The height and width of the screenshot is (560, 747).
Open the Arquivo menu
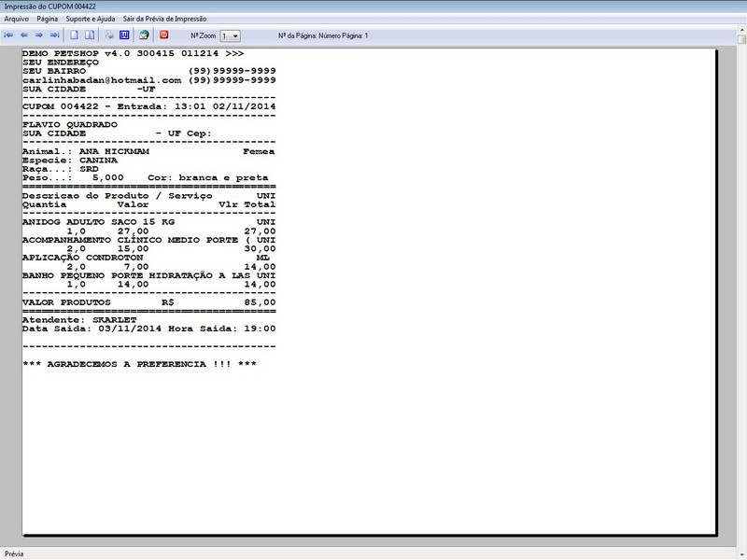coord(16,17)
